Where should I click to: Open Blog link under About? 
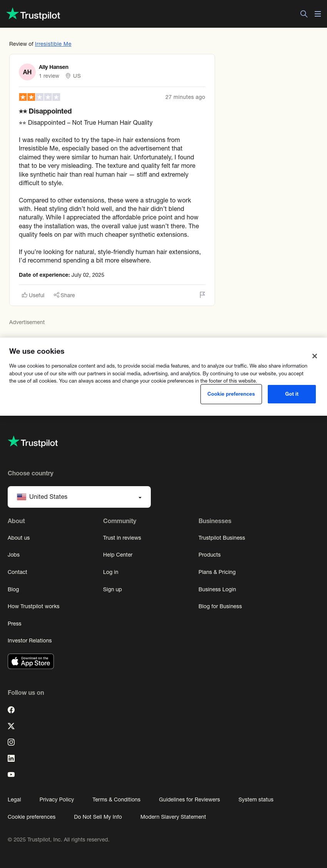tap(13, 589)
